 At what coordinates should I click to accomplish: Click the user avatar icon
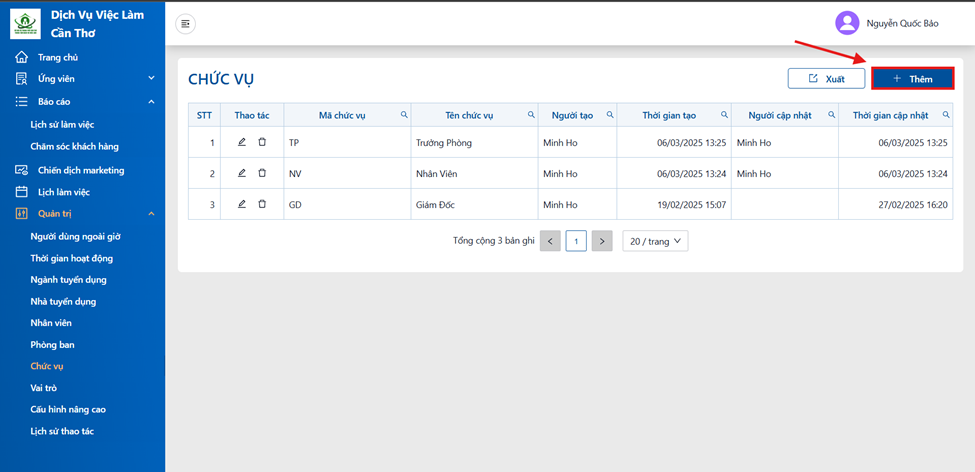click(847, 23)
